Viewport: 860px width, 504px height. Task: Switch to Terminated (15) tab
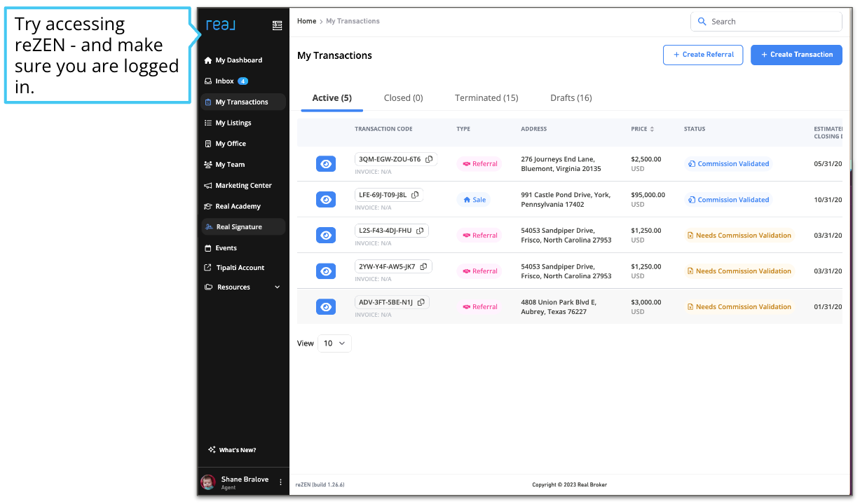click(486, 98)
